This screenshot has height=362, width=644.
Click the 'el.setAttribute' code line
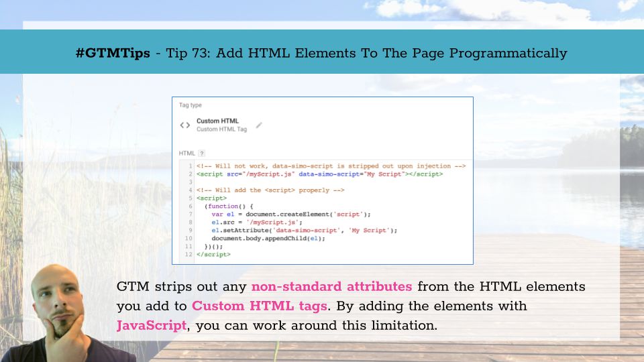pyautogui.click(x=304, y=230)
